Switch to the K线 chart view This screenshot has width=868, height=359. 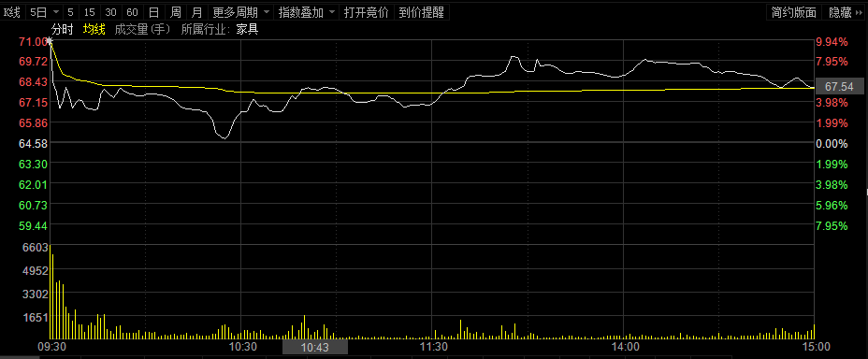[x=12, y=12]
